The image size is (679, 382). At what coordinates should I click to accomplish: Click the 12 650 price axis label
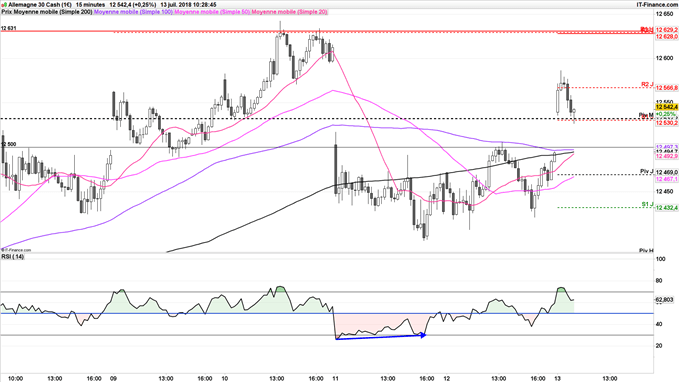[x=664, y=14]
